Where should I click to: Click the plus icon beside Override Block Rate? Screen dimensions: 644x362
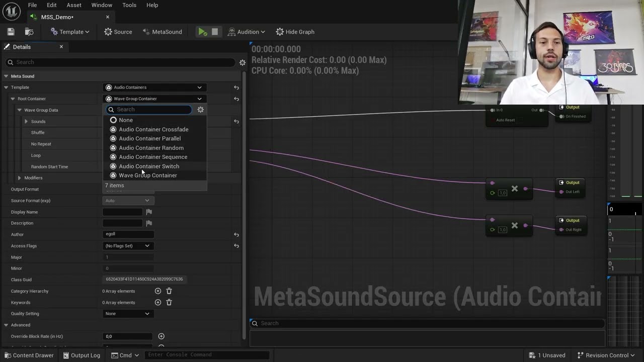pyautogui.click(x=162, y=336)
